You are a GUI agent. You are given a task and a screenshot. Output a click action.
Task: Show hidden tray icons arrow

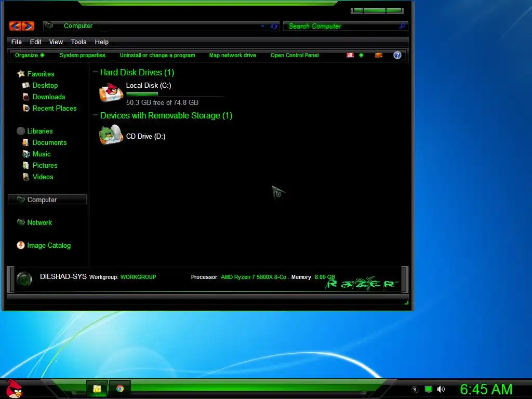[x=415, y=390]
